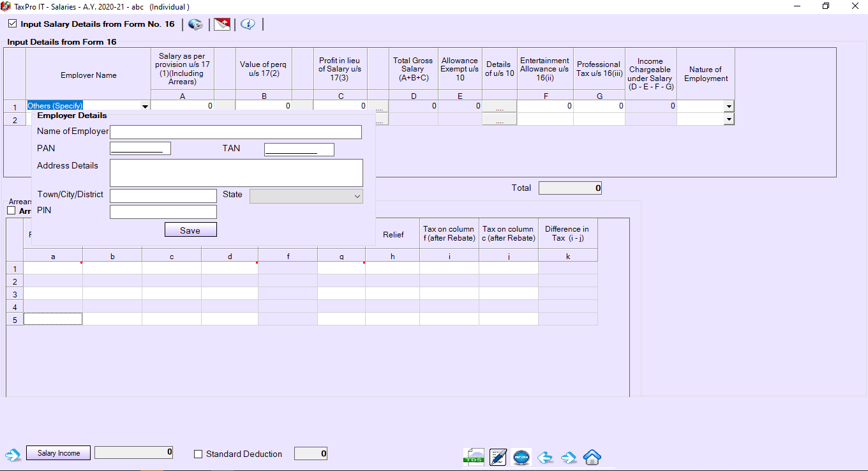Click the PIN input field

click(163, 212)
